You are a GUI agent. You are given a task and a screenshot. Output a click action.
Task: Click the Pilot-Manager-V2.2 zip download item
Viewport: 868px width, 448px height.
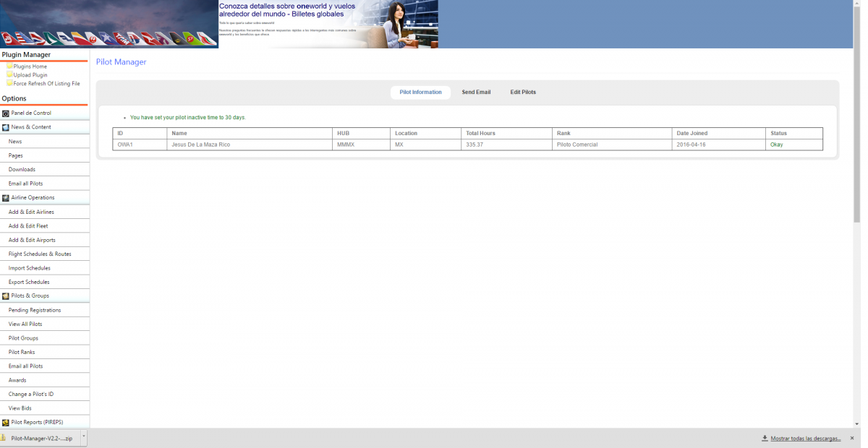point(42,438)
